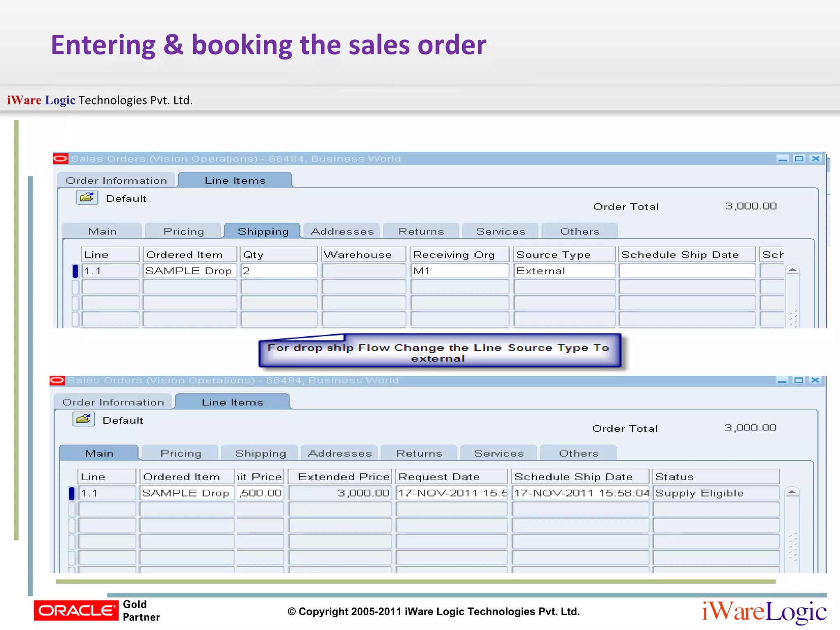Open Pricing sub-tab in lower window

click(x=180, y=453)
